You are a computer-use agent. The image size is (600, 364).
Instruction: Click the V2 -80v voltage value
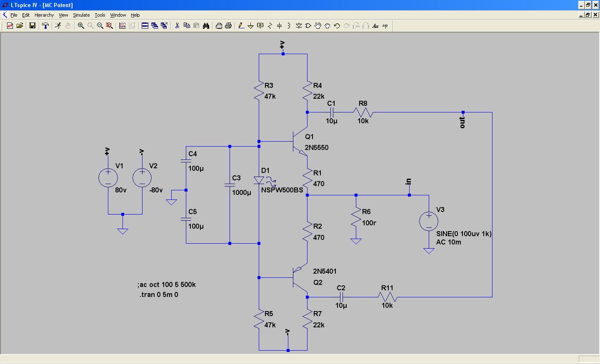click(x=156, y=190)
